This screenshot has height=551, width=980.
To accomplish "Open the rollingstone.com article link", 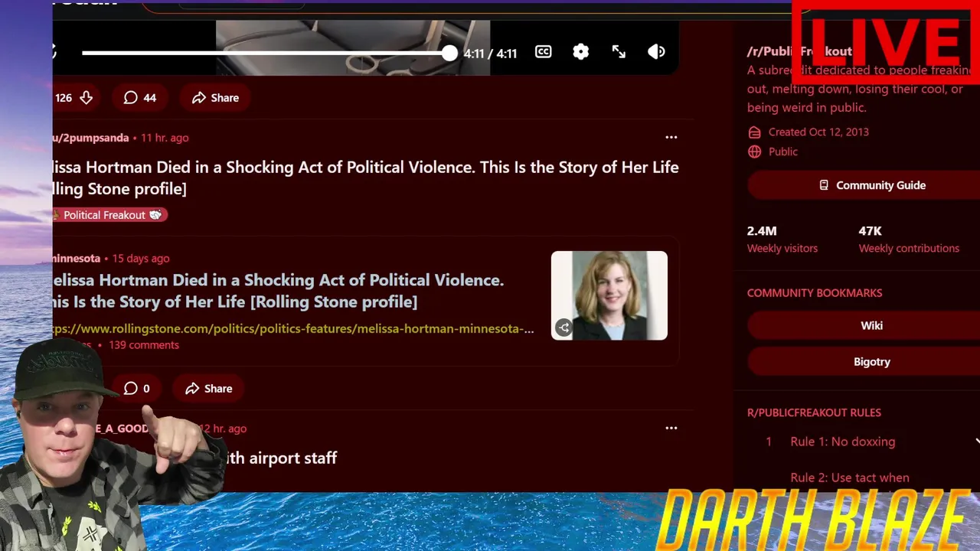I will (x=293, y=329).
